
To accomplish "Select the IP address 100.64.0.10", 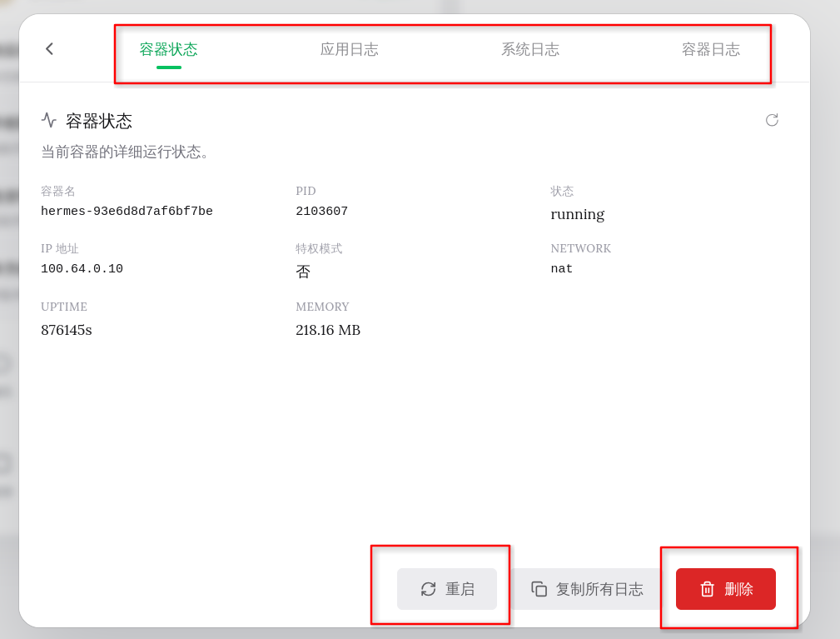I will click(82, 268).
